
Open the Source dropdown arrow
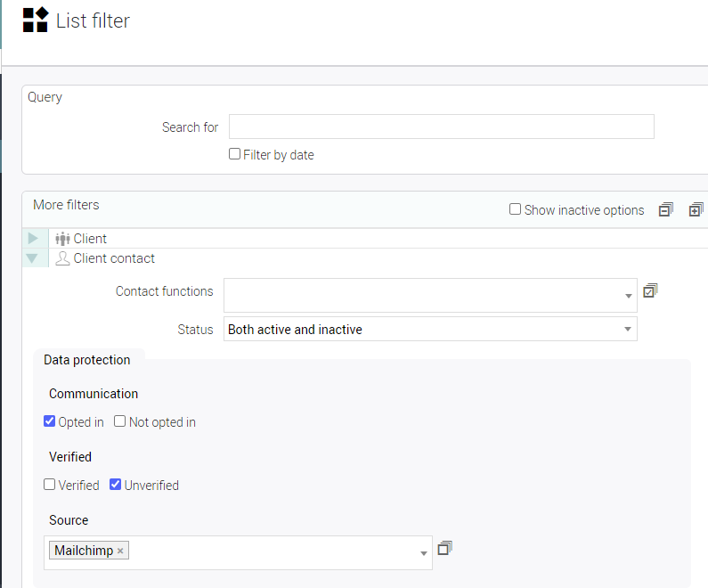pos(423,553)
